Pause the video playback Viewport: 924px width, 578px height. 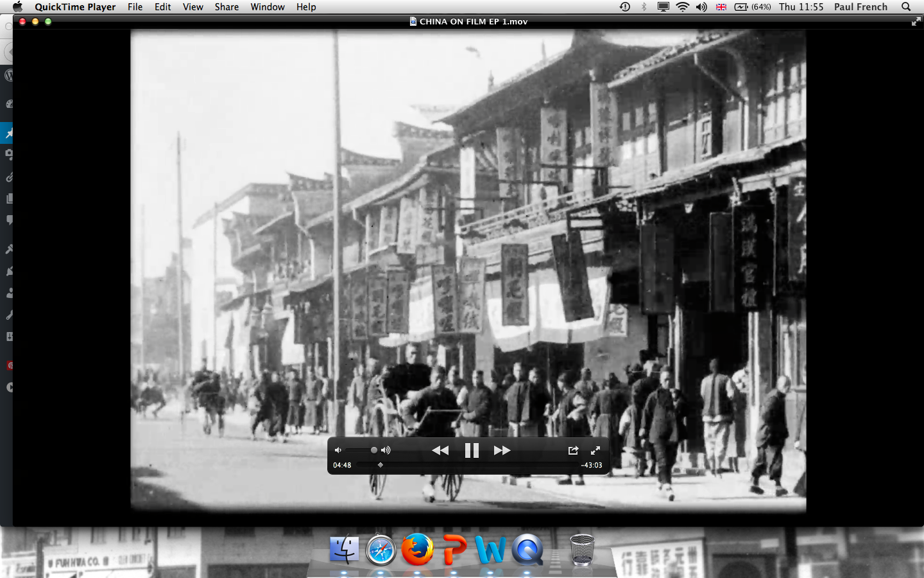[x=472, y=450]
